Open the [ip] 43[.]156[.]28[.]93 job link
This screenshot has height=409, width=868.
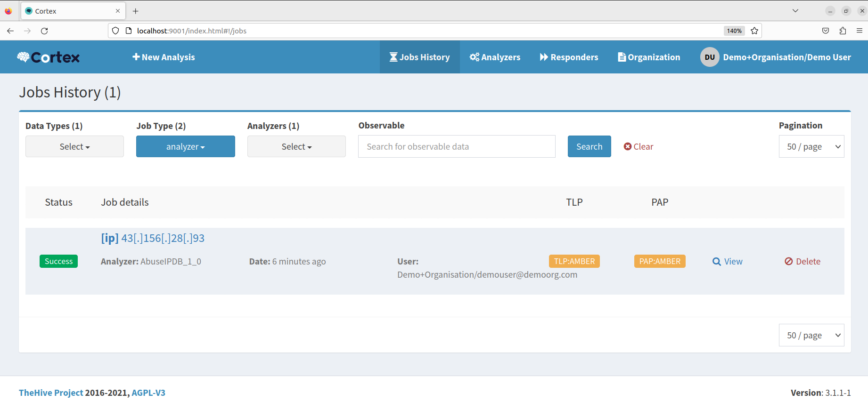click(153, 238)
